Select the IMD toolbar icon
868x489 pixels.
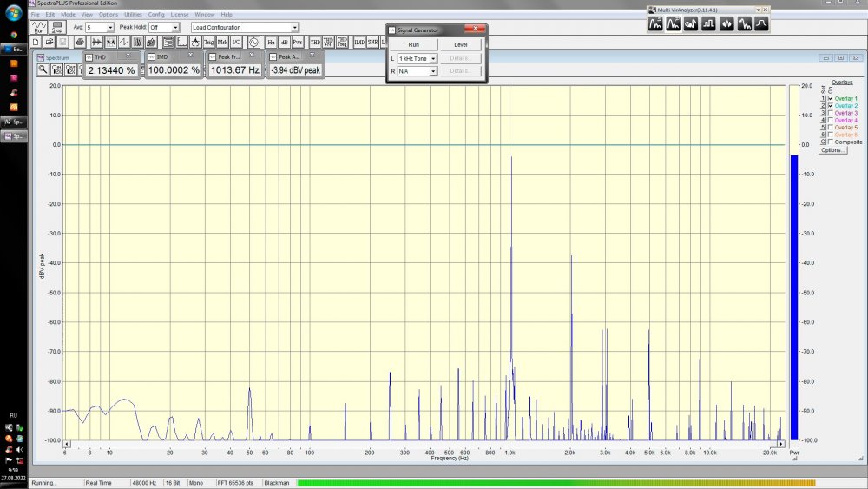point(359,42)
